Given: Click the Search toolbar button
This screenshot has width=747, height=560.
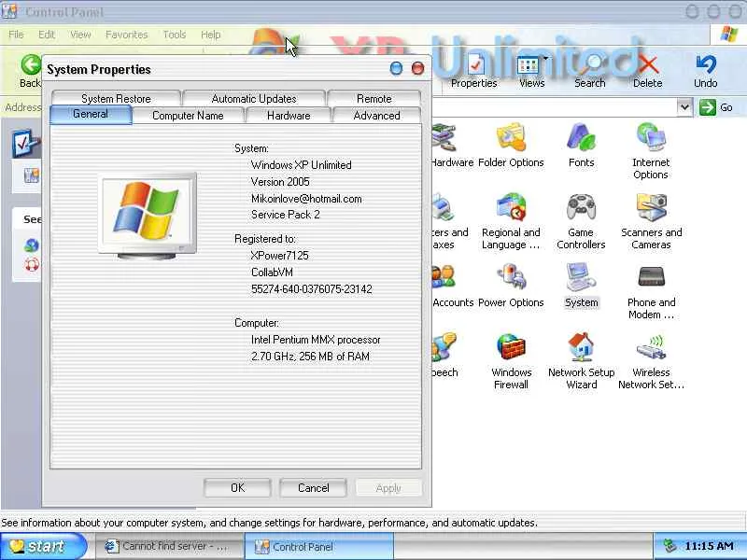Looking at the screenshot, I should pos(590,72).
